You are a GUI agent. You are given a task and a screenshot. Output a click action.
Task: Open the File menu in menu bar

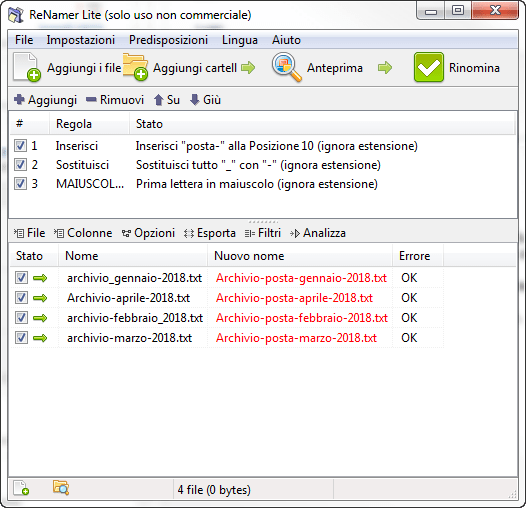[x=24, y=40]
